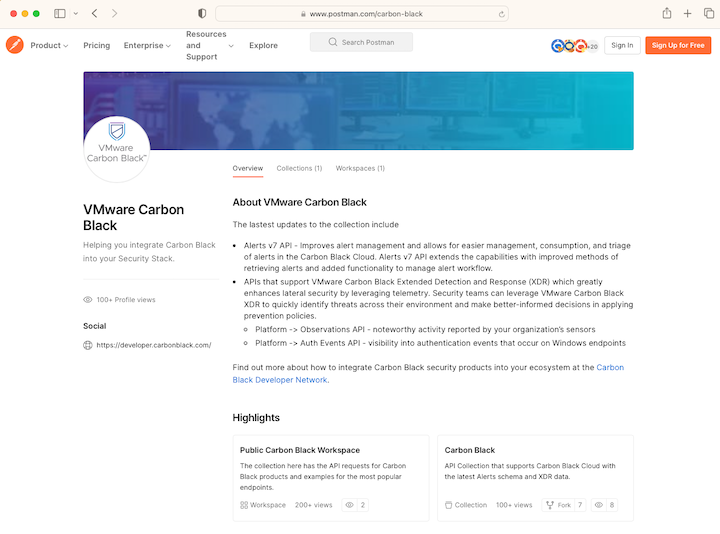Viewport: 720px width, 534px height.
Task: Go forward with the browser forward arrow
Action: 114,14
